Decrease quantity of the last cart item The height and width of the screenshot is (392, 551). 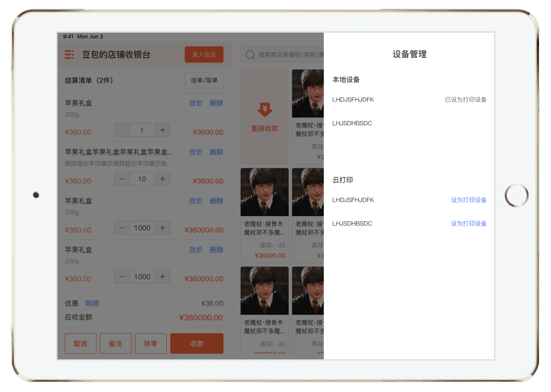click(x=122, y=277)
